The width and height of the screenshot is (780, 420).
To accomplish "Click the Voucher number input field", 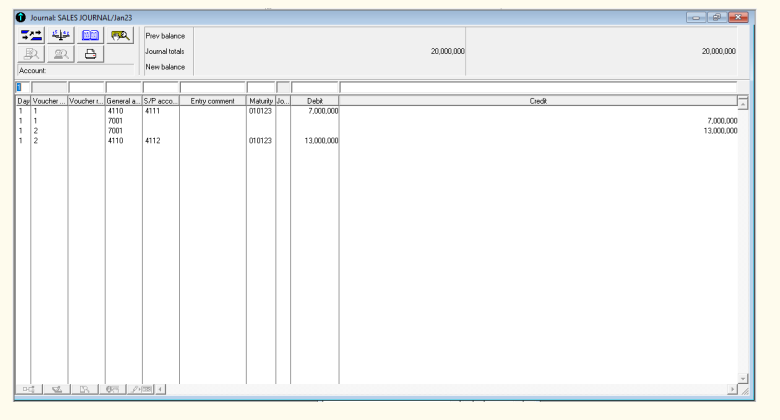I will 49,88.
